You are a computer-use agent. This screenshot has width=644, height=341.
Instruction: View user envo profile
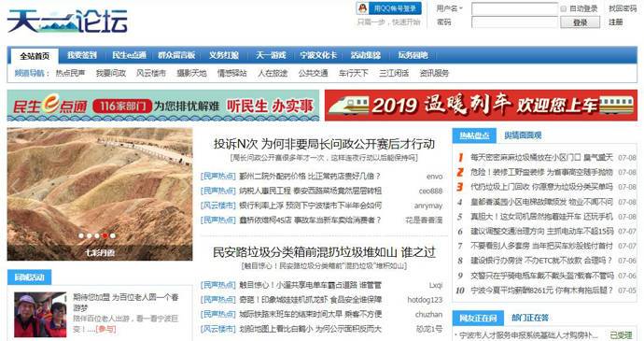click(x=435, y=177)
